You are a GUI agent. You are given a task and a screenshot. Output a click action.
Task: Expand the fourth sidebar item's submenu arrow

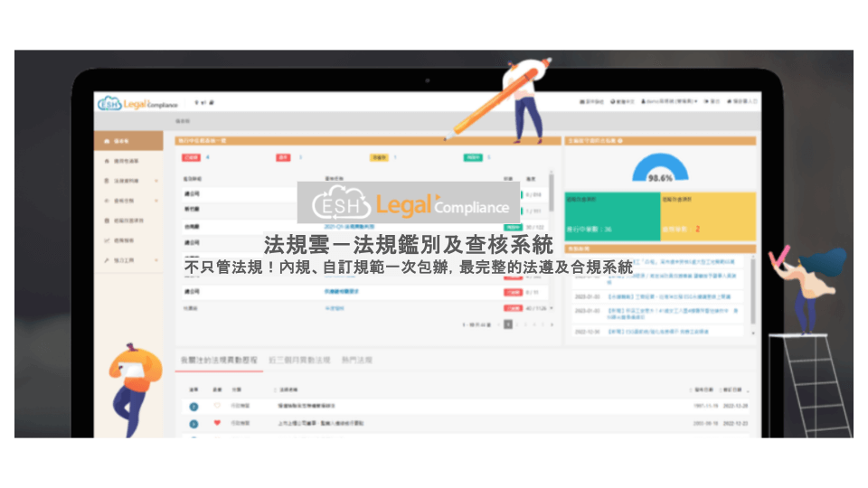[x=156, y=201]
